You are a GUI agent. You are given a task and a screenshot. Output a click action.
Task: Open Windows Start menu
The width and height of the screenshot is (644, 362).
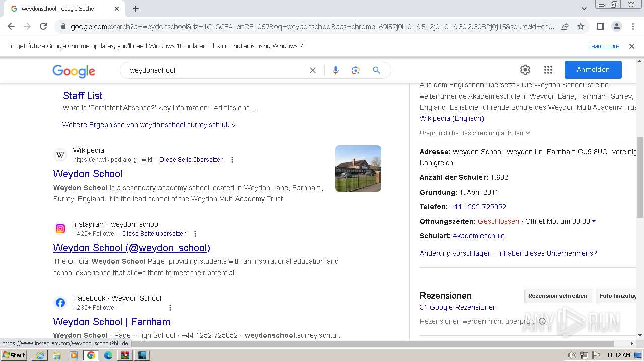pyautogui.click(x=14, y=355)
